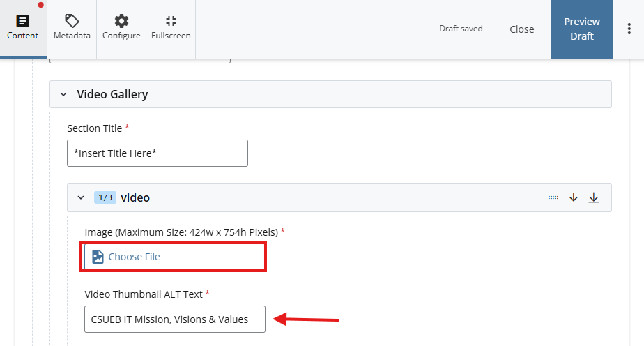
Task: Click the Video Thumbnail ALT Text field
Action: (174, 319)
